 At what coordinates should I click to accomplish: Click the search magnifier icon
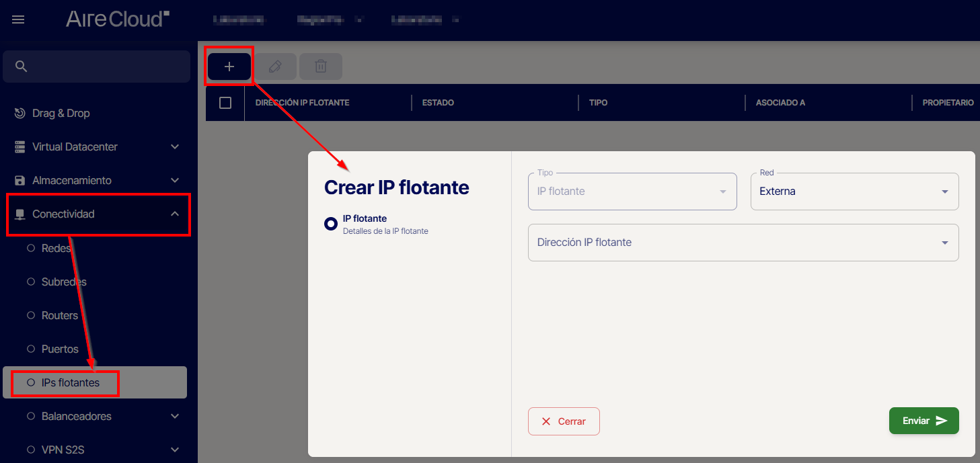[x=21, y=66]
